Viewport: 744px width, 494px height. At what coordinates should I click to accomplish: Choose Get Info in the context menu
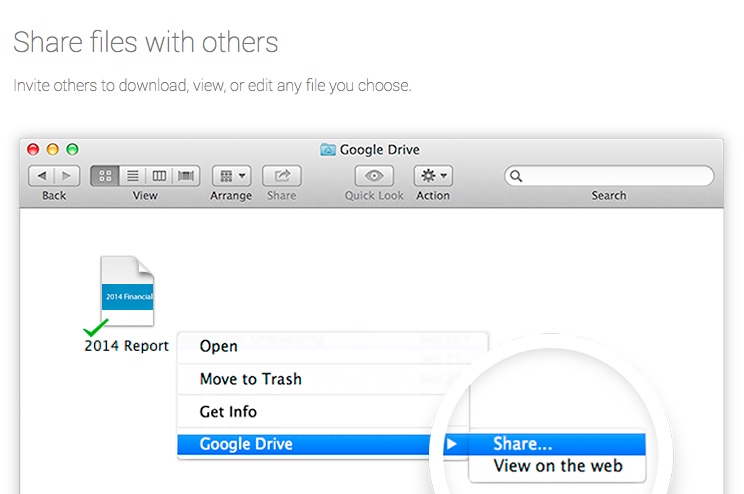tap(228, 411)
